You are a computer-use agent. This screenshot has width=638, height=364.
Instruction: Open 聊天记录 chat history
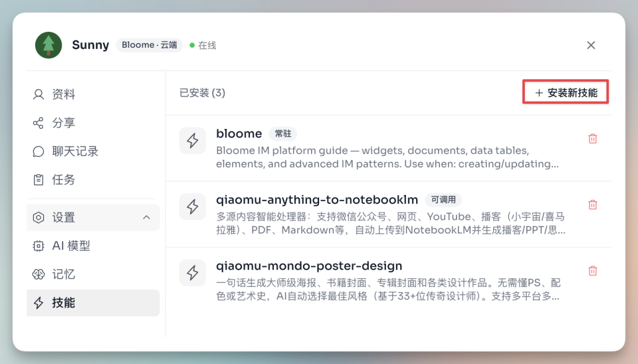click(x=93, y=151)
